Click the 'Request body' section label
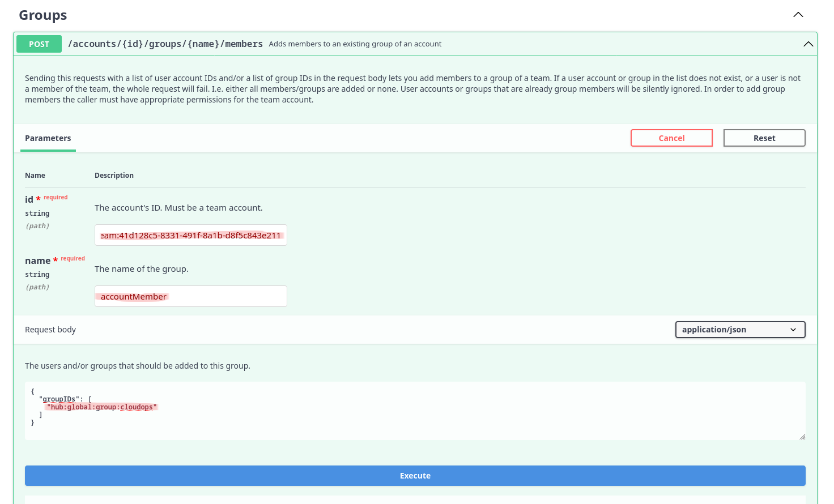This screenshot has height=504, width=834. click(x=50, y=330)
